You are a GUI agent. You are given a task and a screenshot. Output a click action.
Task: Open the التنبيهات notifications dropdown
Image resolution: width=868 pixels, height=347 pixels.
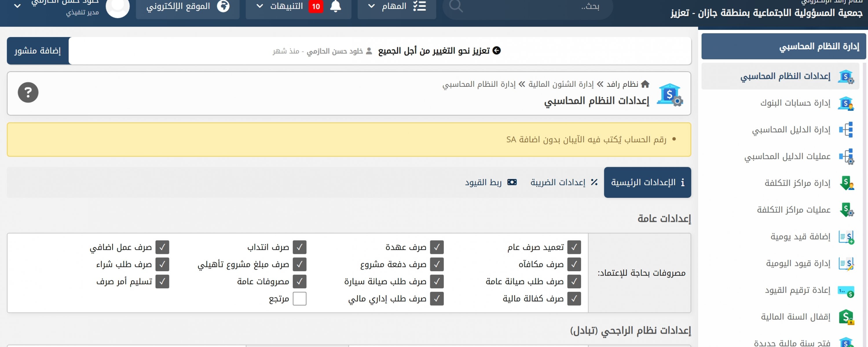pyautogui.click(x=286, y=6)
